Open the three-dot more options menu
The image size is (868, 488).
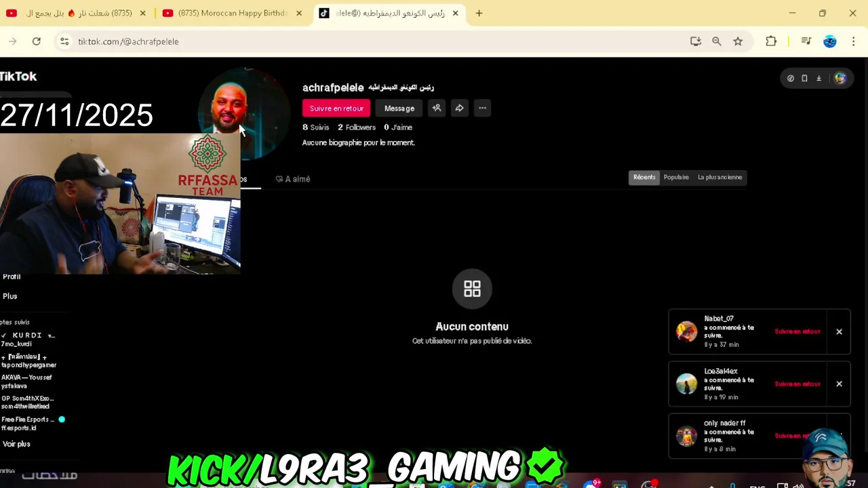[482, 108]
